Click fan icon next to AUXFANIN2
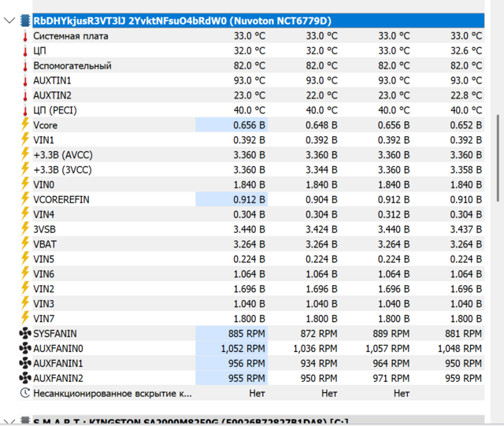 pyautogui.click(x=24, y=378)
